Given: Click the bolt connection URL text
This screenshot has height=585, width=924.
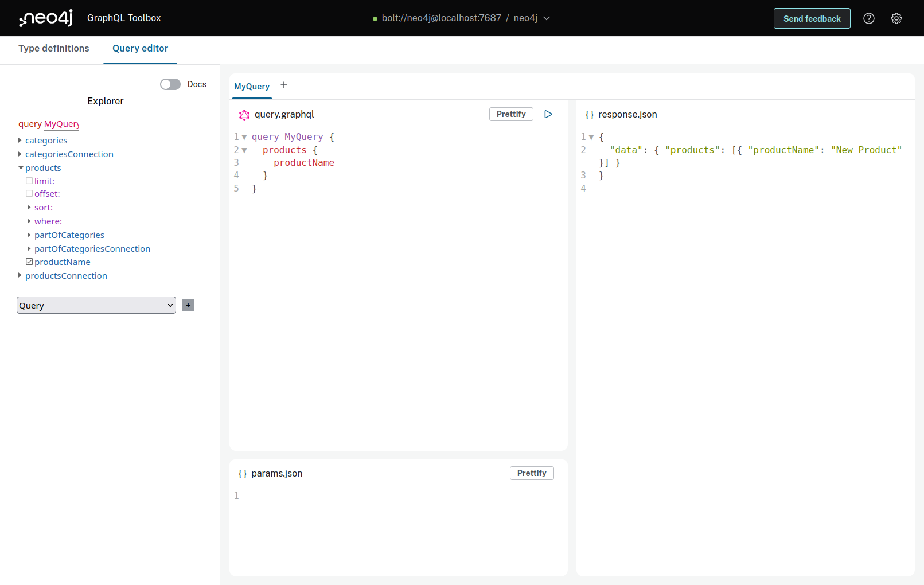Looking at the screenshot, I should (442, 18).
